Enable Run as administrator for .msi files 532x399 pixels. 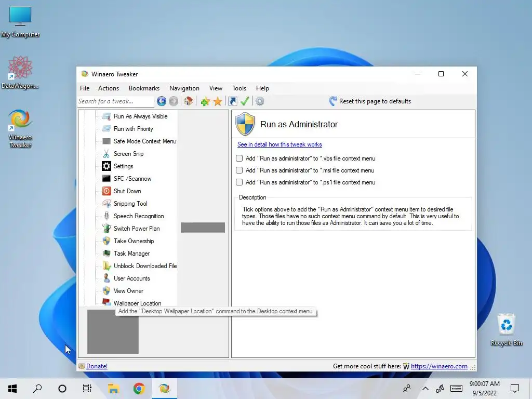pyautogui.click(x=239, y=170)
